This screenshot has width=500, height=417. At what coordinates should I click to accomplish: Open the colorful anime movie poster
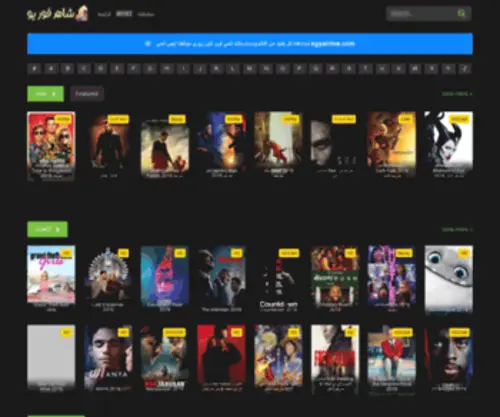click(278, 359)
